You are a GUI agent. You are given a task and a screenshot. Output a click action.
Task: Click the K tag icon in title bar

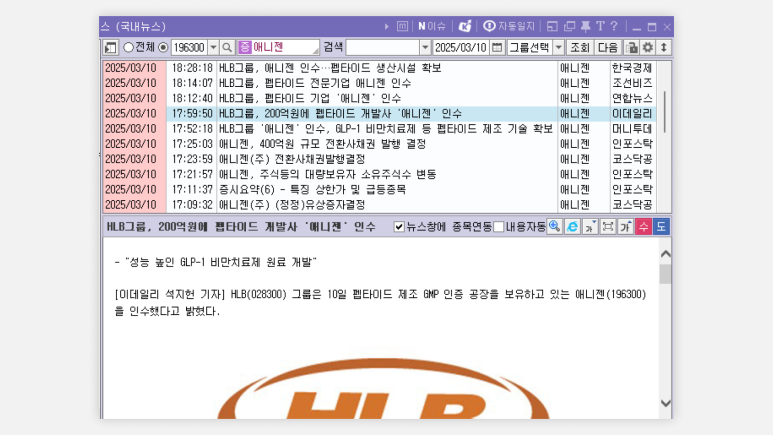pos(464,27)
